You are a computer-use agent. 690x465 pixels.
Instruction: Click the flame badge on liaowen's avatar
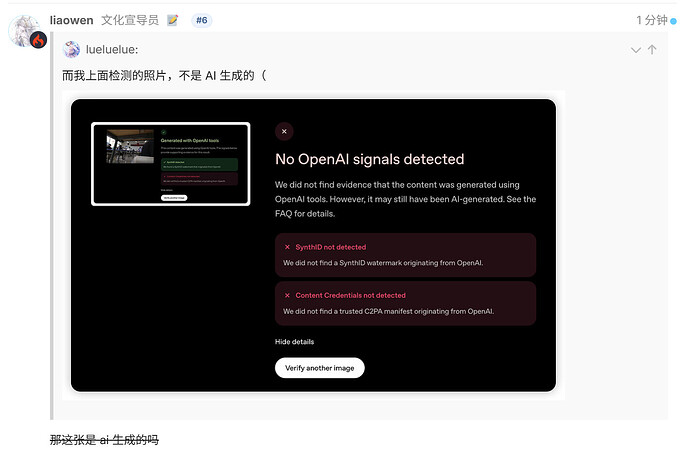[x=38, y=40]
